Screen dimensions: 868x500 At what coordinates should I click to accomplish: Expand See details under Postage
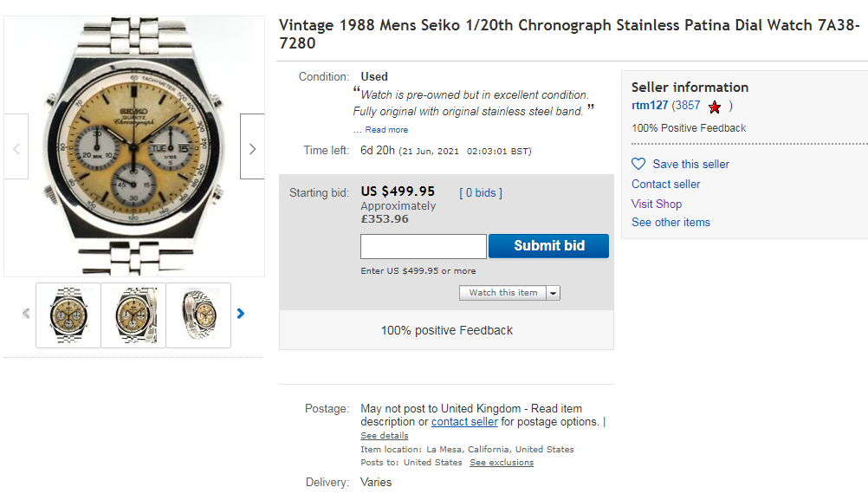tap(385, 435)
